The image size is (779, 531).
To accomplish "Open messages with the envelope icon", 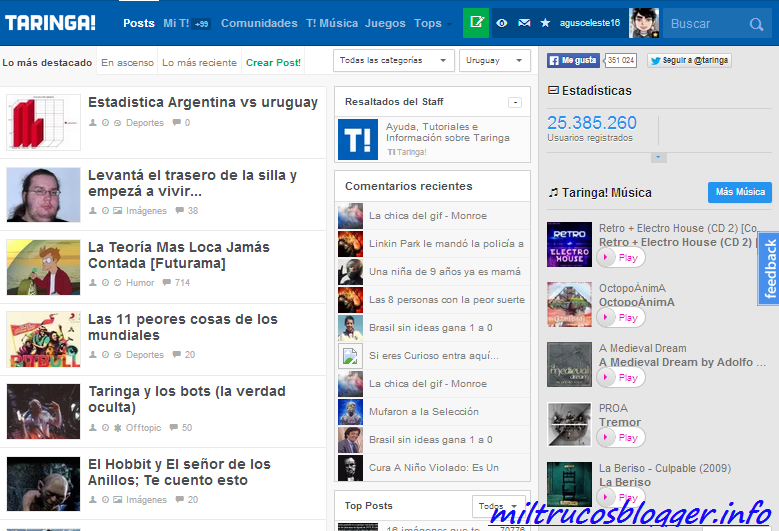I will tap(524, 23).
